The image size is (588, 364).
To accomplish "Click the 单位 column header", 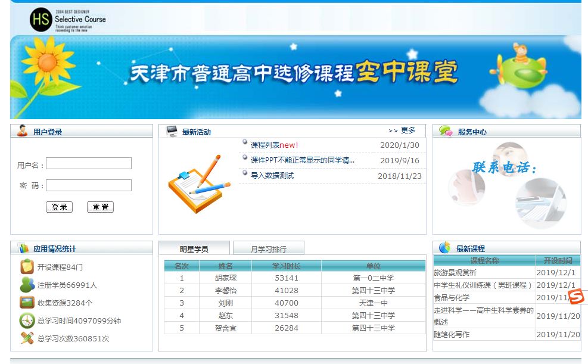I will (374, 266).
